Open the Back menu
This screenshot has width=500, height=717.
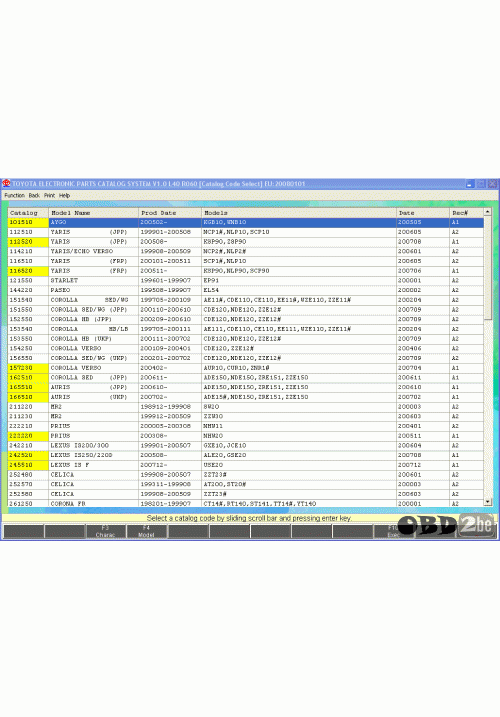point(34,195)
